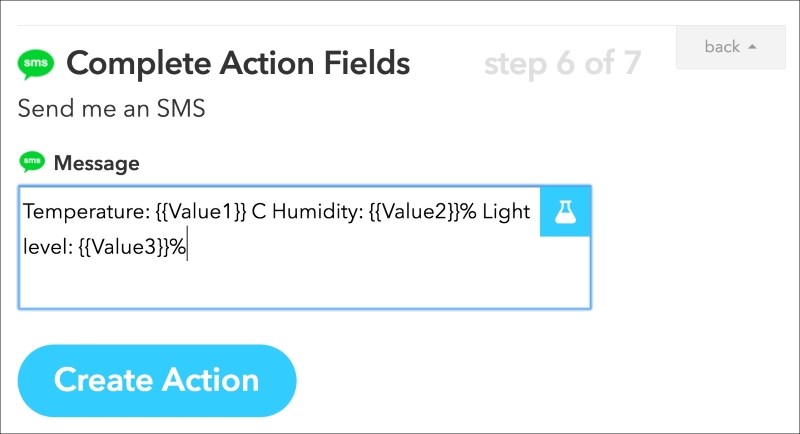Image resolution: width=800 pixels, height=434 pixels.
Task: Click the word 'level:' in message box
Action: pyautogui.click(x=48, y=247)
